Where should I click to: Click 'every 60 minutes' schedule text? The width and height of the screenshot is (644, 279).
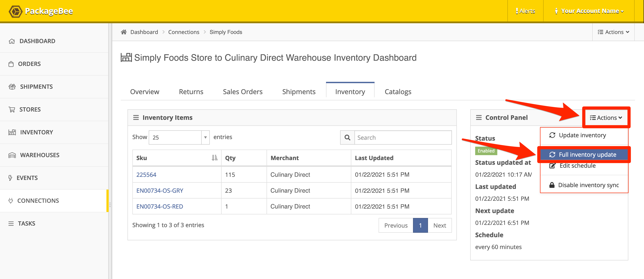[x=498, y=247]
